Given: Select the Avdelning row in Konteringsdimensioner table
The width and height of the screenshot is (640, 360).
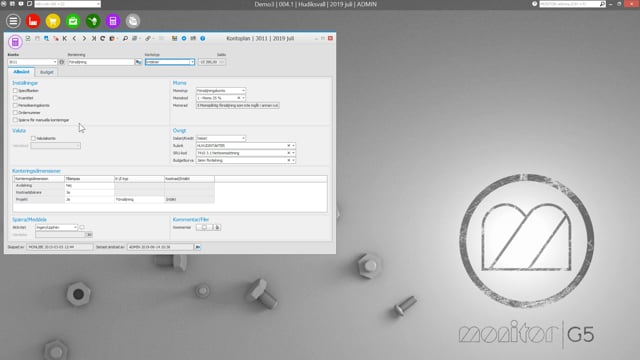Looking at the screenshot, I should pos(114,185).
